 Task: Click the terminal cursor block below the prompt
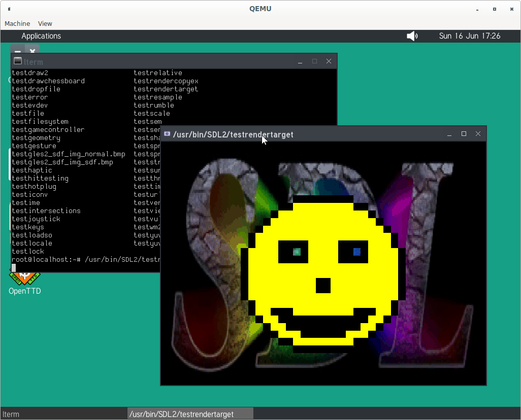14,268
